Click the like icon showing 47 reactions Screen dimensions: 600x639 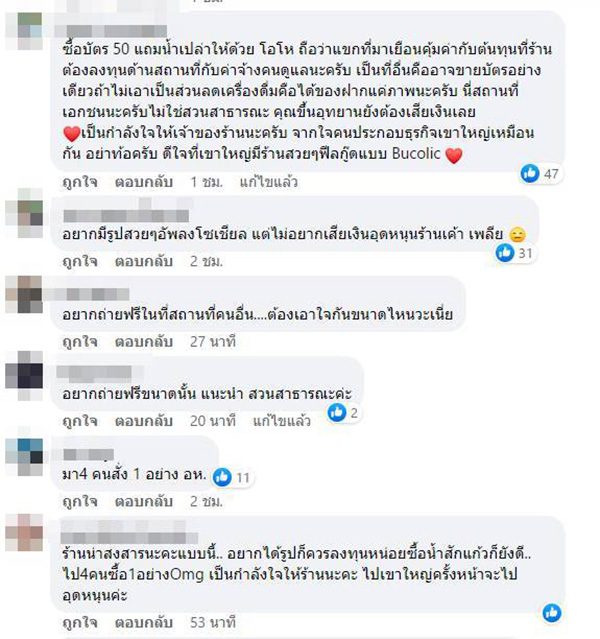[530, 174]
